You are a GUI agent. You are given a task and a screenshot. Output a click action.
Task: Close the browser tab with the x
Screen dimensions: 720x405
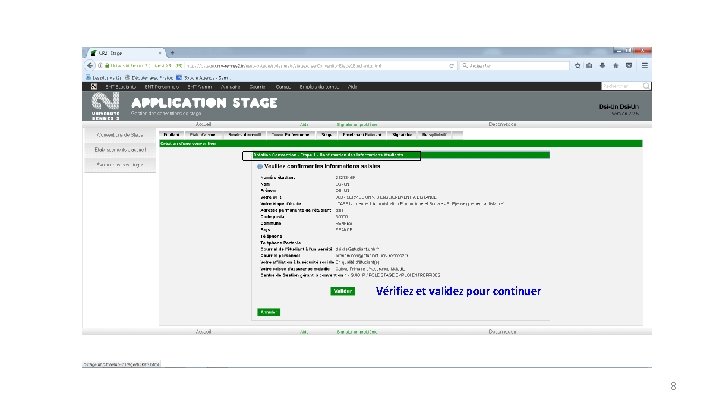(160, 53)
